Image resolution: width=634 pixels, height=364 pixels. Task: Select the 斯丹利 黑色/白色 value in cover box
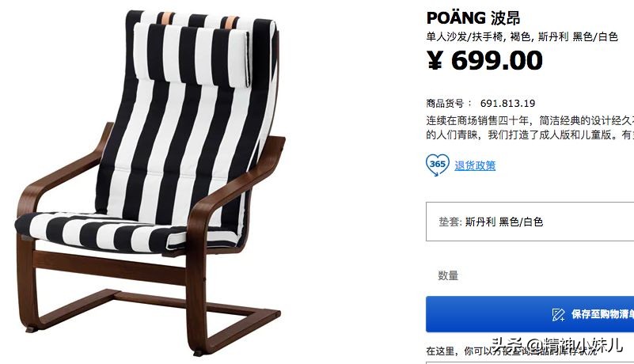504,222
